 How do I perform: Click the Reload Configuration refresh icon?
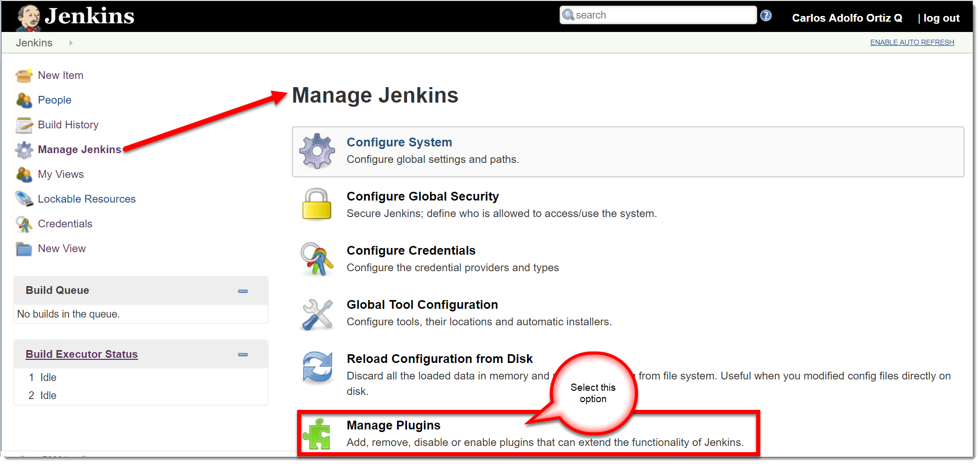coord(317,368)
